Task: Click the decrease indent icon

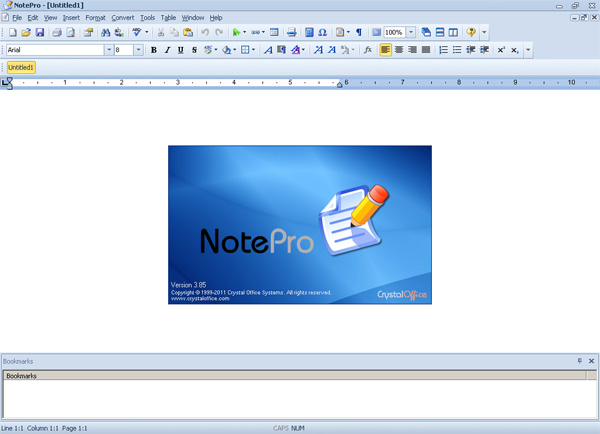Action: (471, 50)
